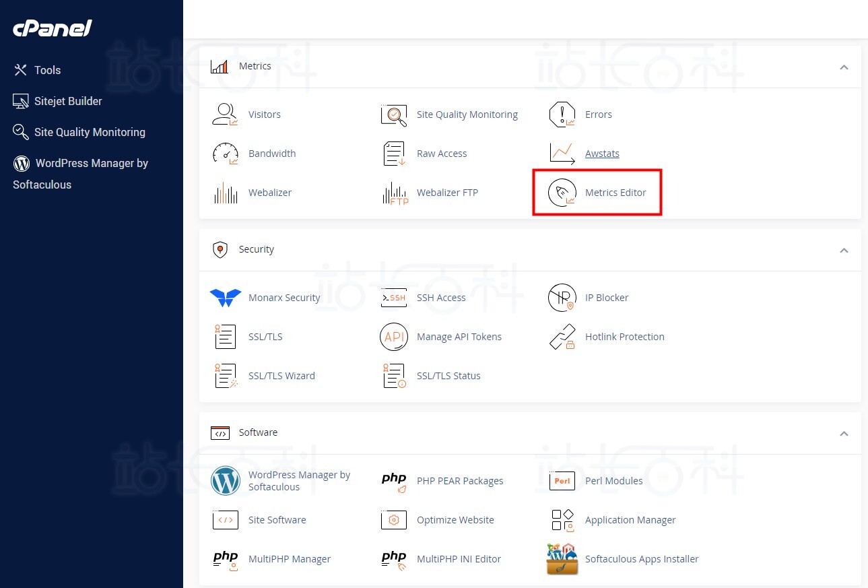Open the Perl Modules icon
868x588 pixels.
pos(562,481)
